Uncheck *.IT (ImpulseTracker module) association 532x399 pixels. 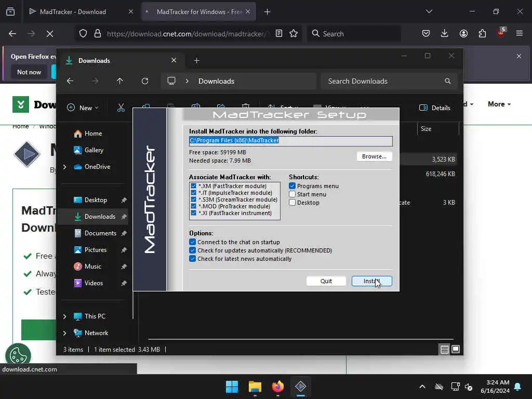point(193,193)
